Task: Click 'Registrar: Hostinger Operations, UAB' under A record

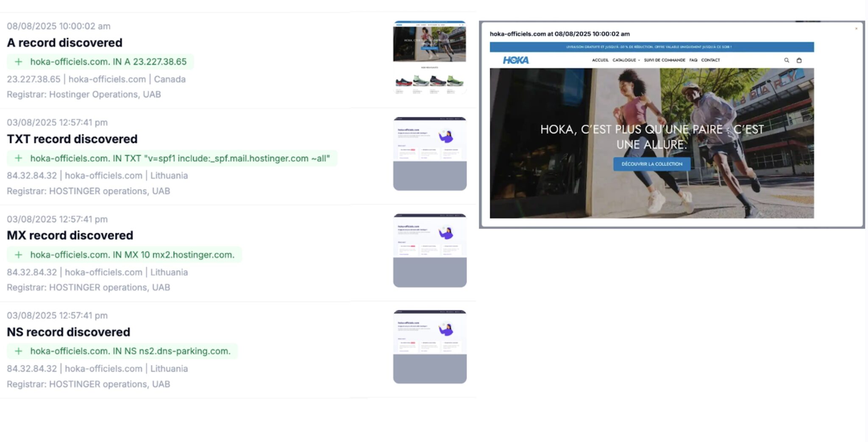Action: click(84, 95)
